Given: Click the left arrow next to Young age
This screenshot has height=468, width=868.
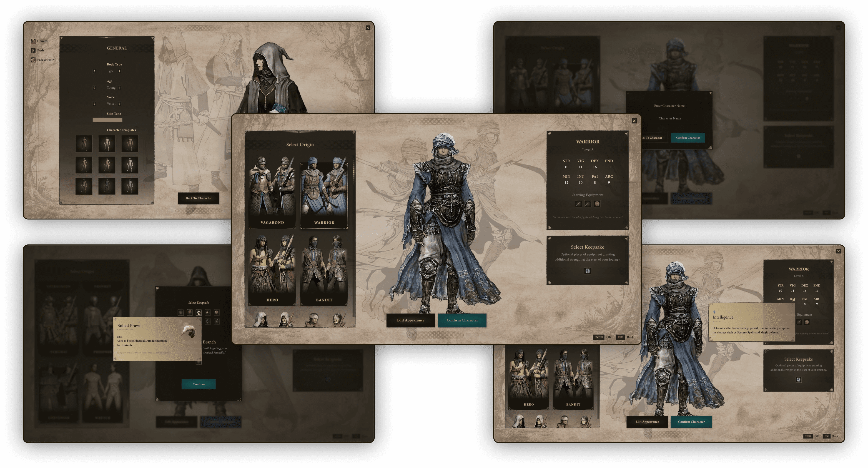Looking at the screenshot, I should pos(94,88).
